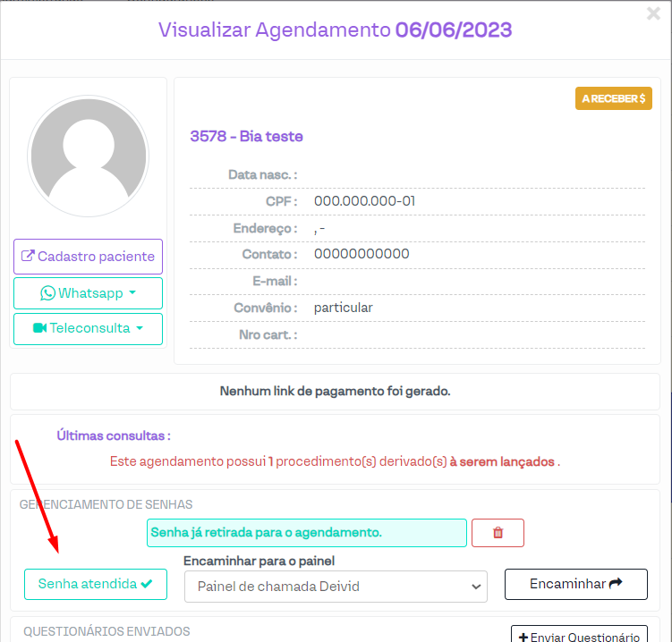Click the external-link icon on Cadastro paciente
The image size is (672, 642).
(28, 257)
